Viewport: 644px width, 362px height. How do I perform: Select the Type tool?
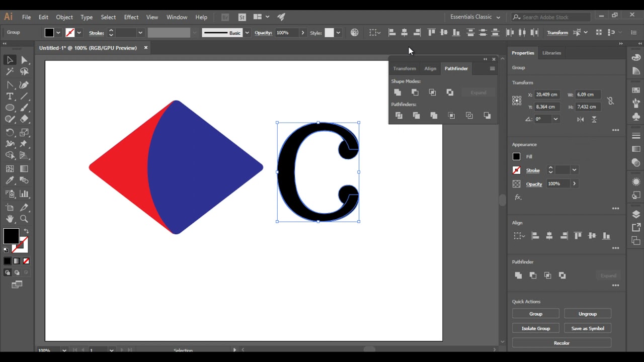pos(10,96)
